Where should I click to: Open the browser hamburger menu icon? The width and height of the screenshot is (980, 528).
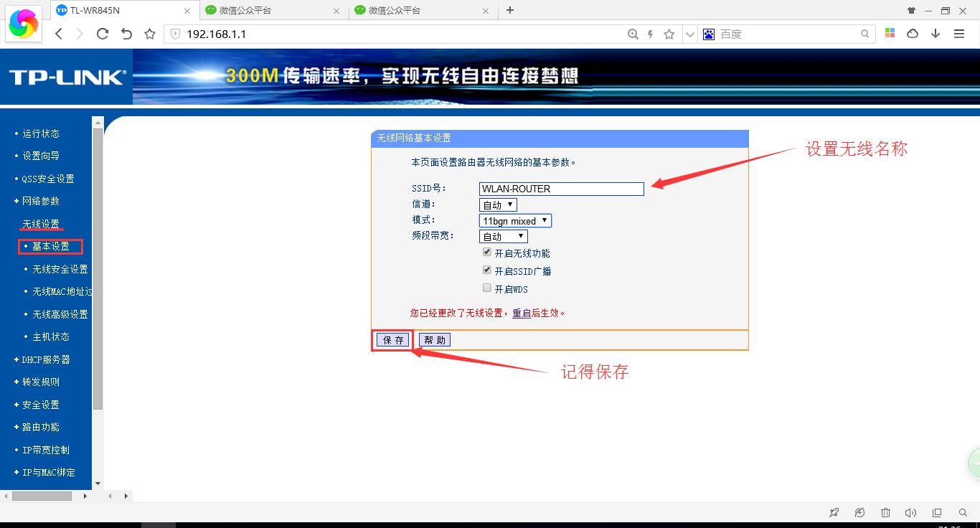959,34
